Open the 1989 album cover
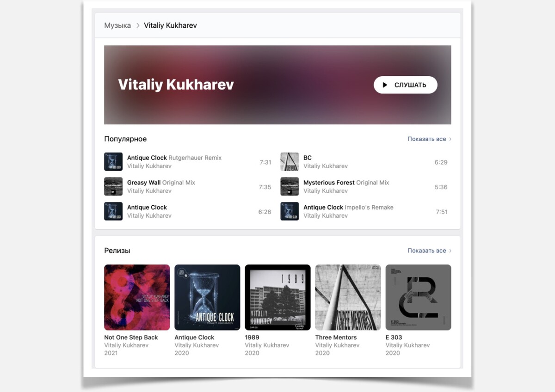The height and width of the screenshot is (392, 555). [x=277, y=297]
